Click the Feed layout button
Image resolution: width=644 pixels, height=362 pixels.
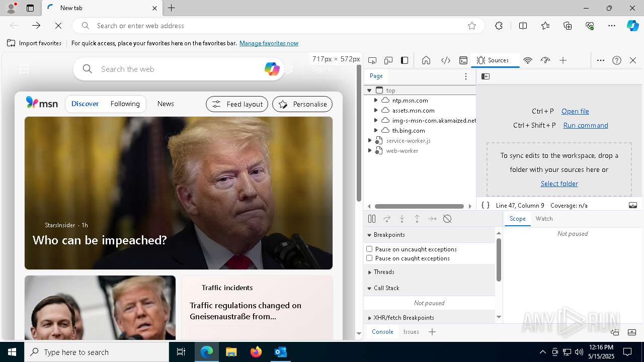click(x=237, y=104)
